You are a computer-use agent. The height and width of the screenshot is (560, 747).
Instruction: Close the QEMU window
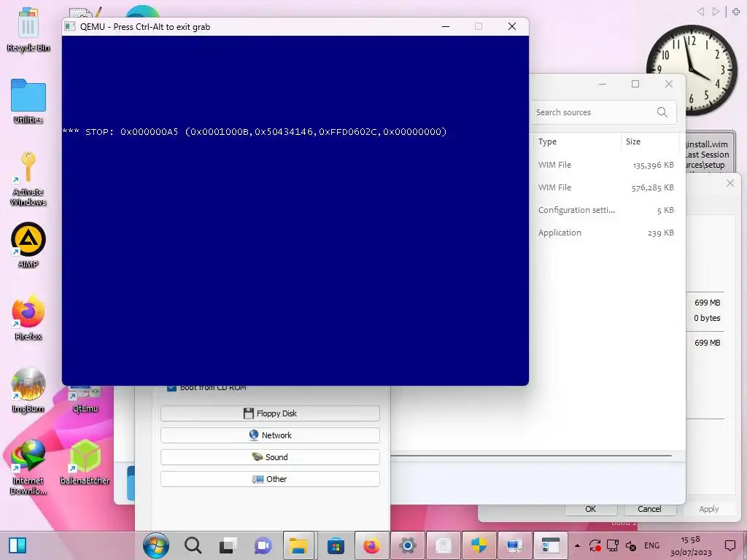[x=512, y=27]
